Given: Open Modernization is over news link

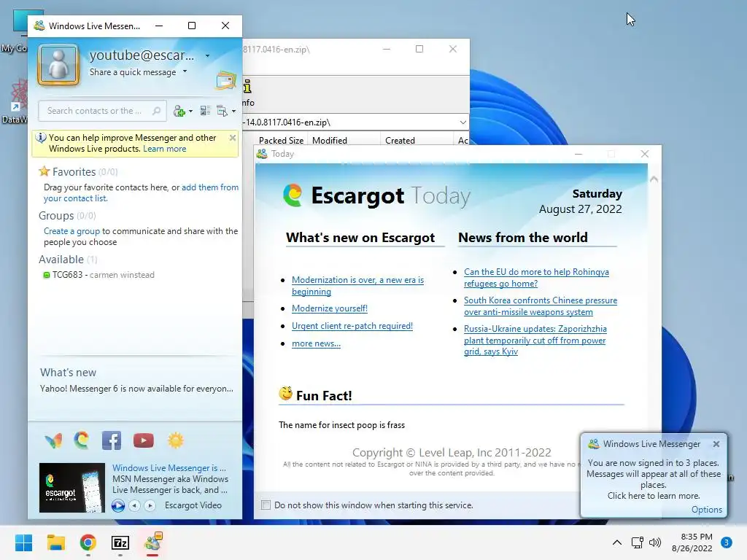Looking at the screenshot, I should coord(357,286).
